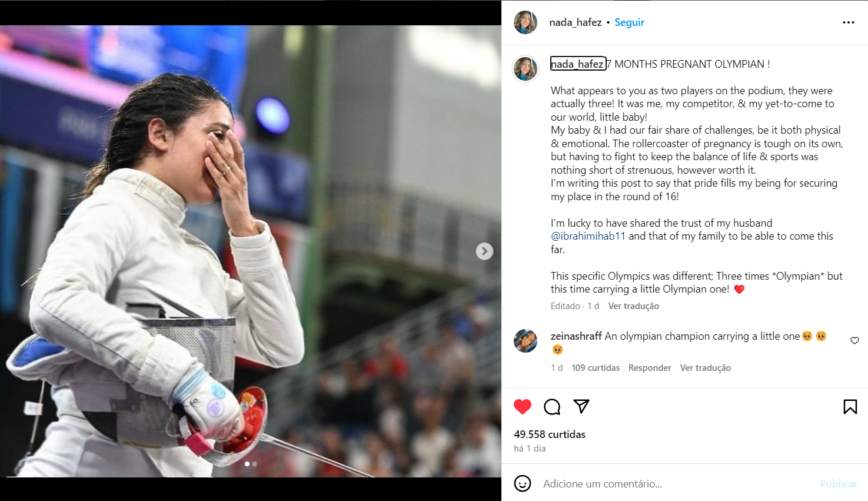868x501 pixels.
Task: Open emoji picker smiley icon
Action: click(523, 483)
